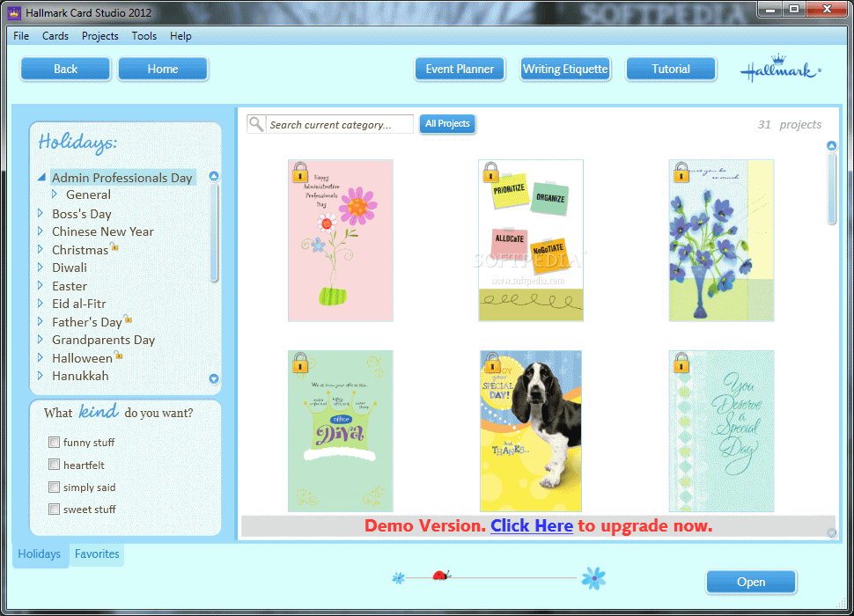The height and width of the screenshot is (616, 854).
Task: Expand the Christmas category arrow
Action: (40, 249)
